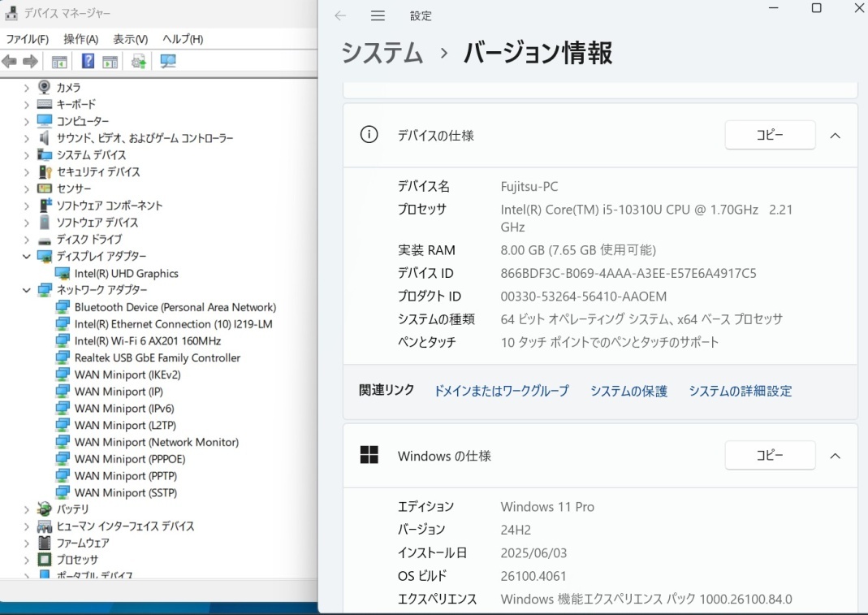Click the human interface devices icon
Viewport: 868px width, 615px height.
[45, 526]
